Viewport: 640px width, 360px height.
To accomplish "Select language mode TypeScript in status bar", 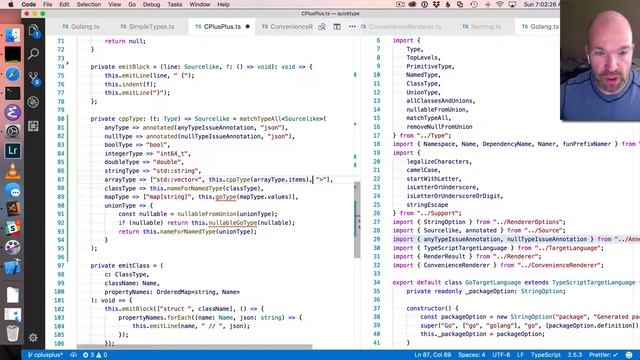I will [x=546, y=355].
